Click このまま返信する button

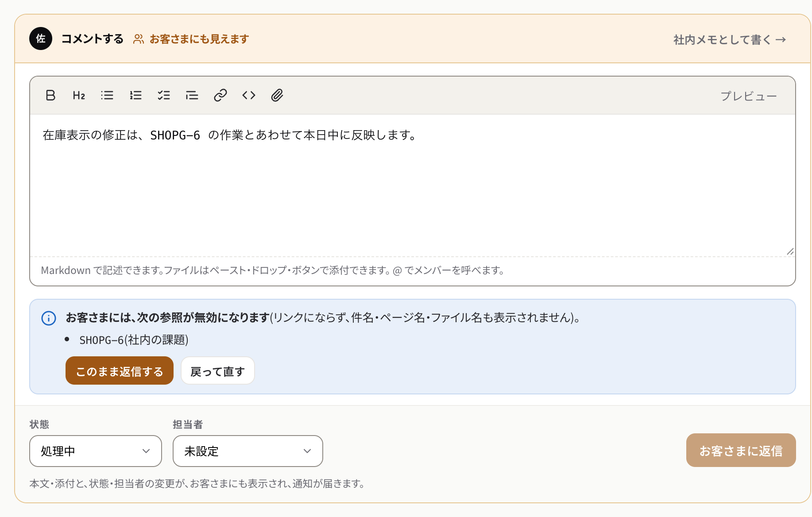click(x=120, y=370)
